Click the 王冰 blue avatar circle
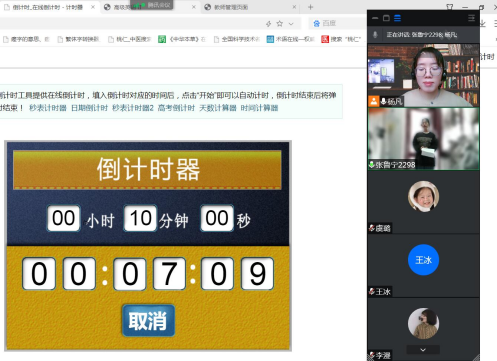The height and width of the screenshot is (361, 497). (x=423, y=260)
